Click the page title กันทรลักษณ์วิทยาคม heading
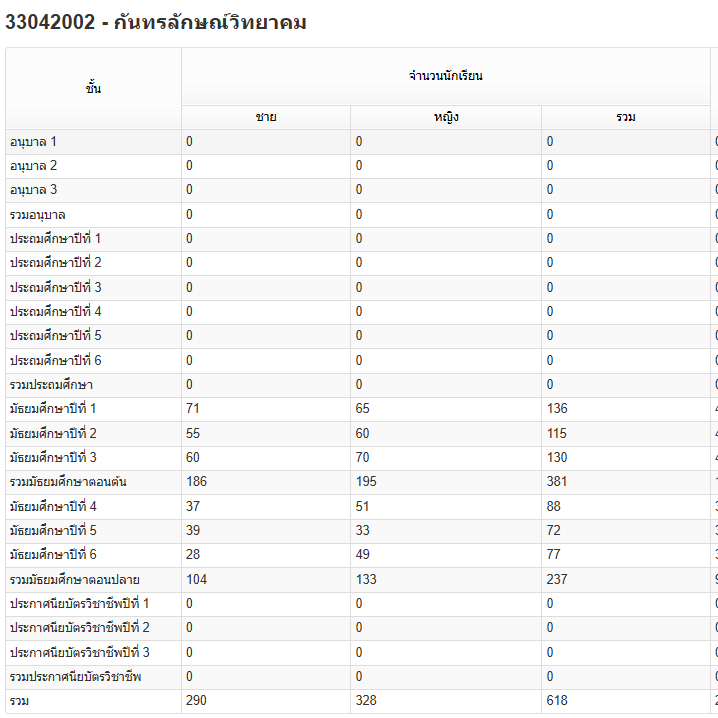The height and width of the screenshot is (718, 718). (156, 22)
